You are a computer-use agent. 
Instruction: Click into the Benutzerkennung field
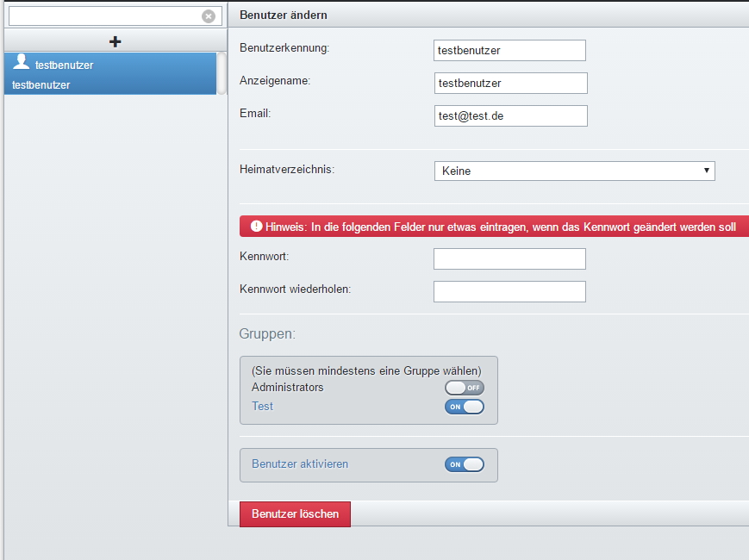click(x=509, y=51)
